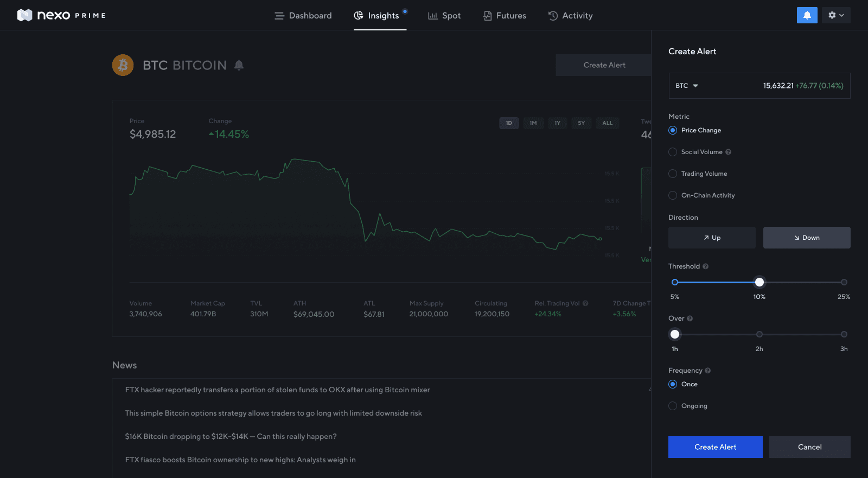The height and width of the screenshot is (478, 868).
Task: Click the $4,985.12 price value
Action: (152, 134)
